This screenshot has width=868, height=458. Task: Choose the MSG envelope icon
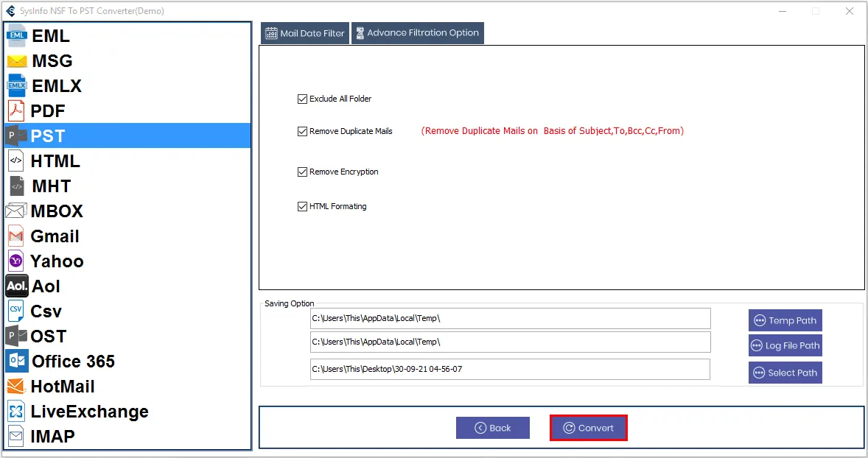click(x=17, y=61)
